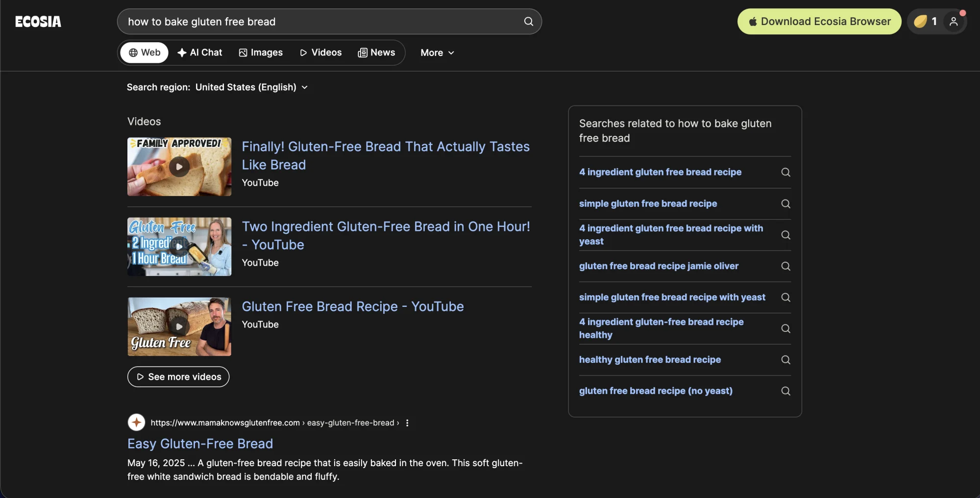The width and height of the screenshot is (980, 498).
Task: Expand the More dropdown menu
Action: pos(437,52)
